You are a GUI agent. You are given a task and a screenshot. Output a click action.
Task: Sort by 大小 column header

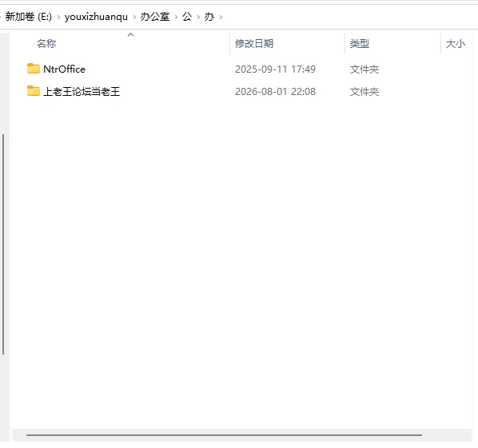pyautogui.click(x=456, y=44)
